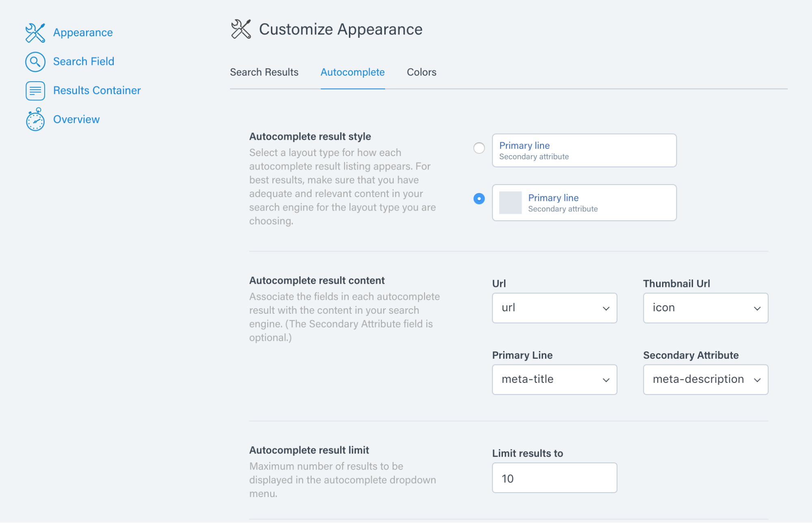The height and width of the screenshot is (523, 812).
Task: Click the thumbnail Primary line layout preview
Action: click(x=584, y=203)
